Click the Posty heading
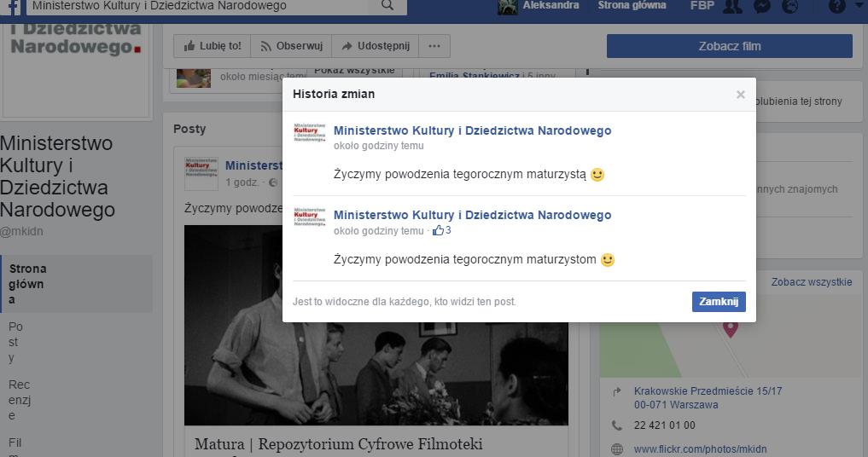 click(189, 129)
